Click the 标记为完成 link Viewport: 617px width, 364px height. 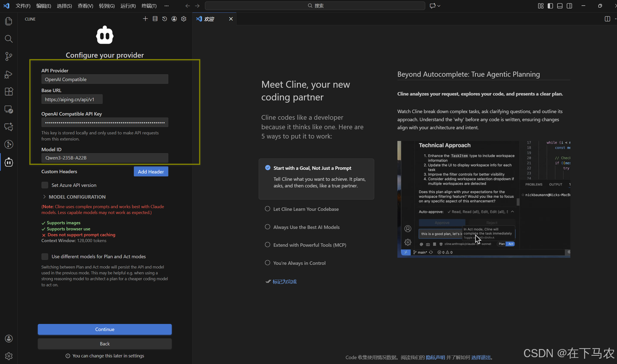(x=284, y=282)
